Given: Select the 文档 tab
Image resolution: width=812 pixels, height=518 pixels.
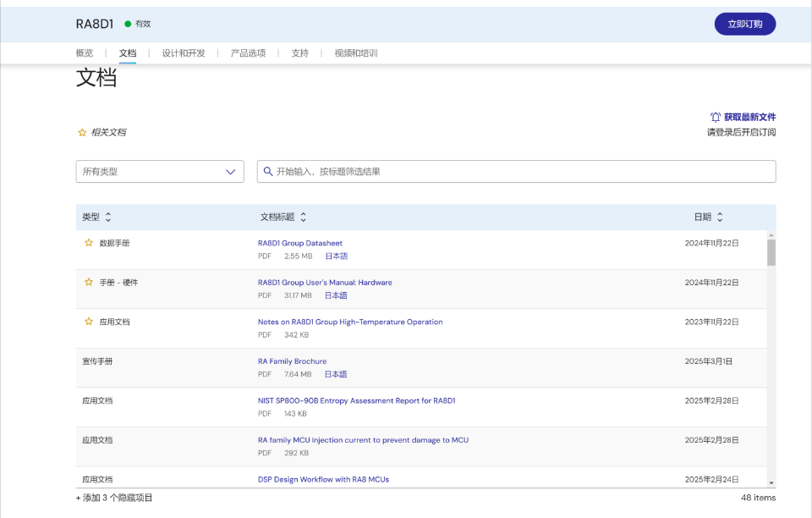Looking at the screenshot, I should tap(128, 53).
